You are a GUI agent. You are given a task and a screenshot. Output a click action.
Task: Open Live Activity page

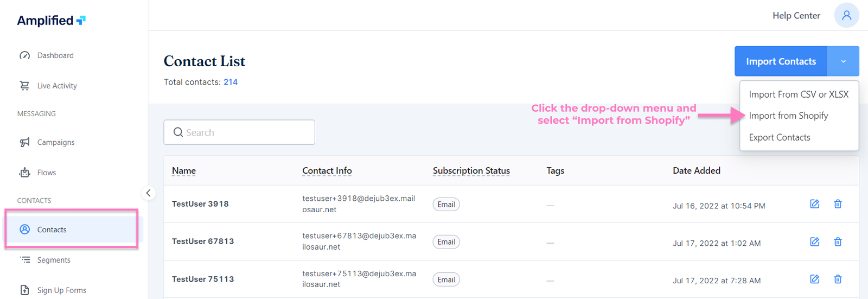[x=56, y=86]
